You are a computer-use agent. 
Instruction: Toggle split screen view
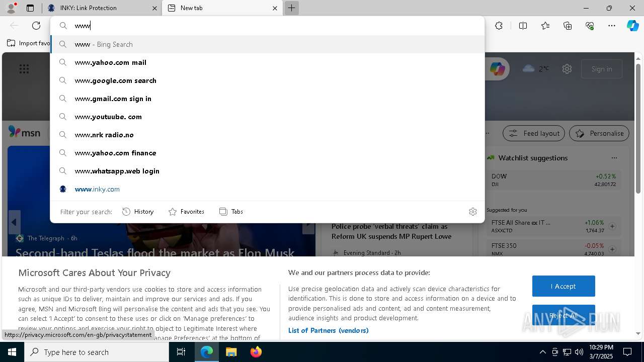tap(523, 26)
